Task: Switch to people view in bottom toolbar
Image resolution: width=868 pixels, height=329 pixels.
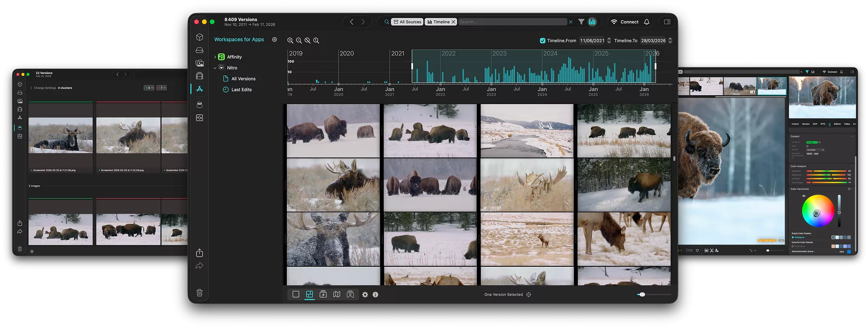Action: tap(350, 294)
